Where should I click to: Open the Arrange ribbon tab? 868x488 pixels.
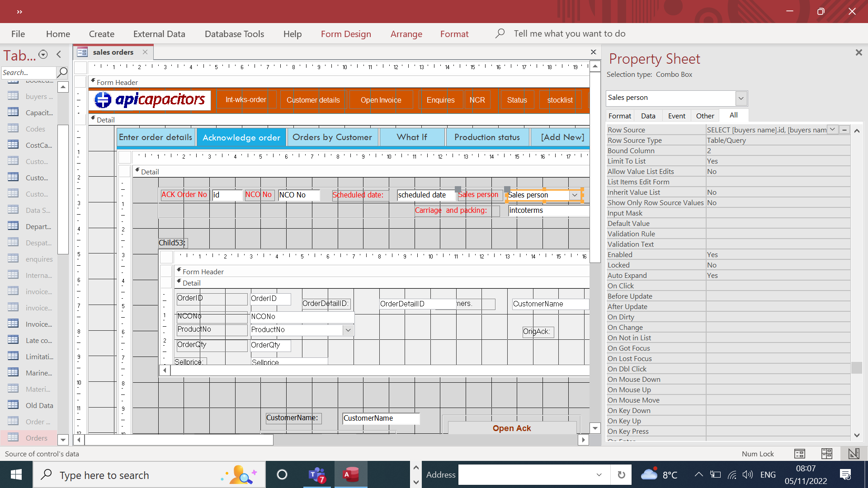pos(406,34)
